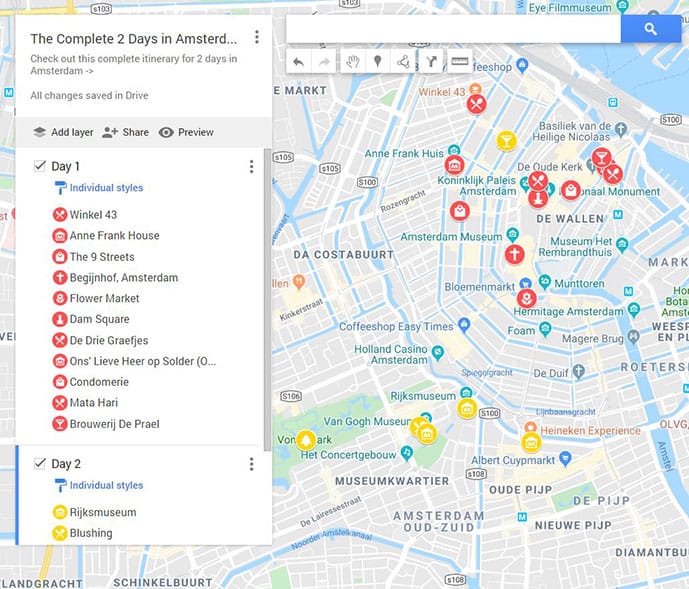Select the hand pan tool
Screen dimensions: 689x589
(x=352, y=62)
